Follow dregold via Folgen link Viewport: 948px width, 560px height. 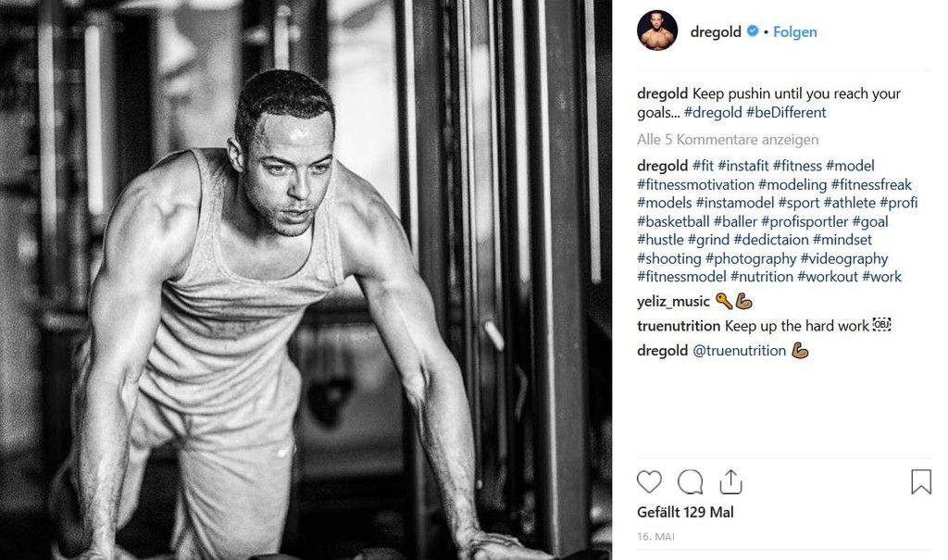click(x=795, y=32)
